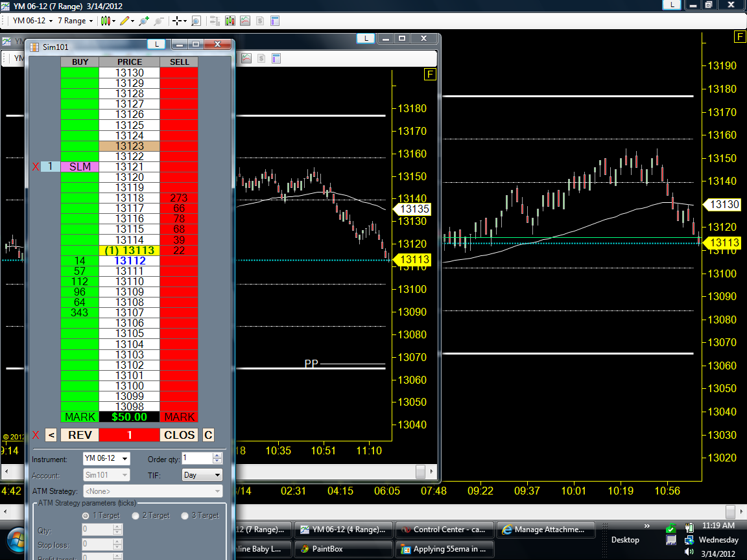Open the network tray icon
The image size is (747, 560).
[x=689, y=540]
